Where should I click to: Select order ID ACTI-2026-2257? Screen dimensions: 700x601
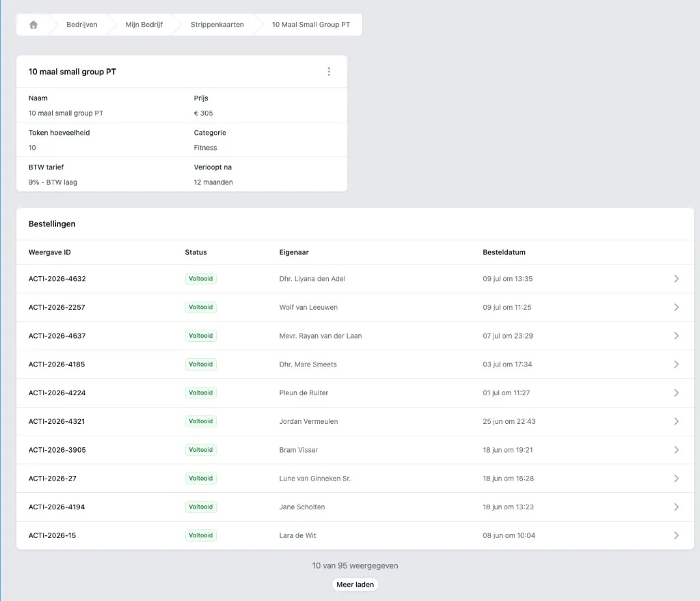click(57, 307)
